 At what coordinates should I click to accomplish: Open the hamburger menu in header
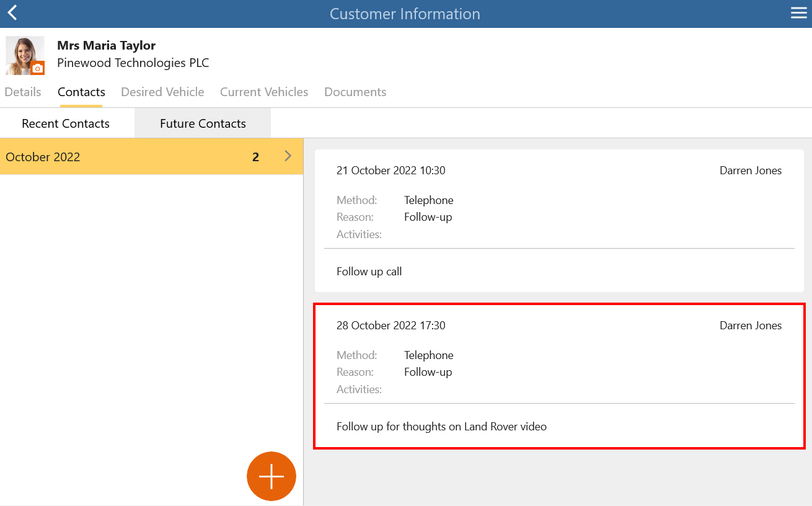(798, 13)
